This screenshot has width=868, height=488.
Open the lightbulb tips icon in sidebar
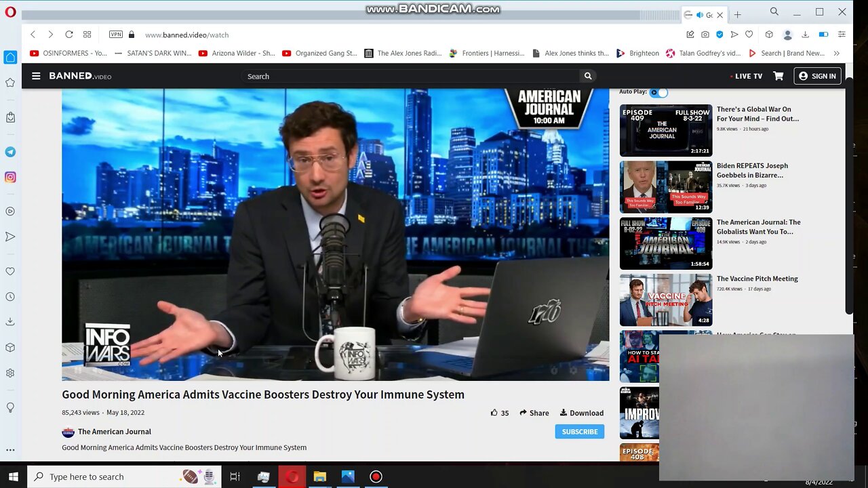(x=10, y=407)
